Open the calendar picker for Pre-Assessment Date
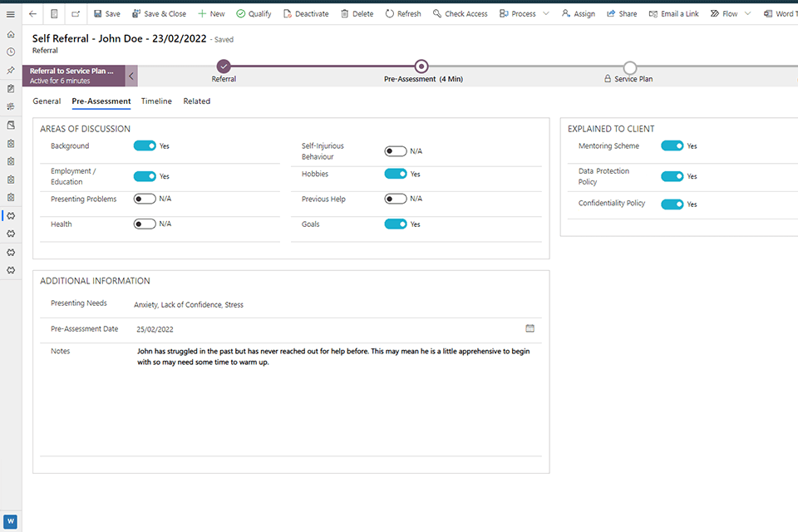798x532 pixels. coord(530,328)
